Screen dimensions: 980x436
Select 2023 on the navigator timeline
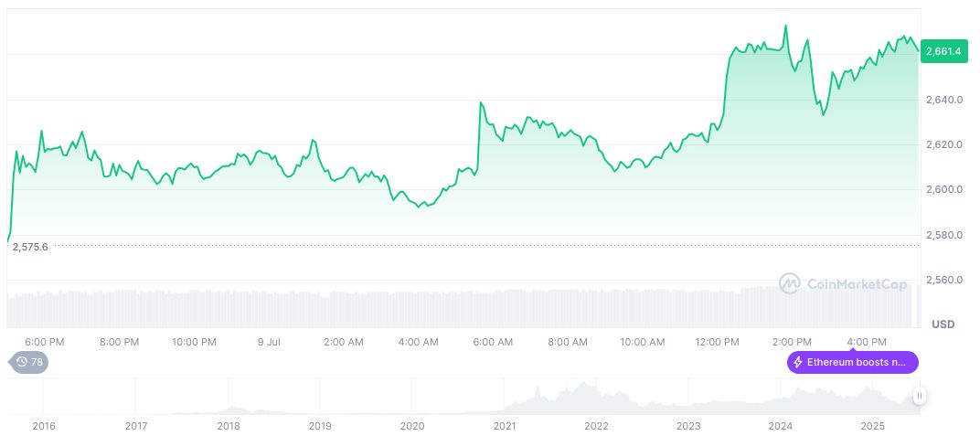[688, 426]
